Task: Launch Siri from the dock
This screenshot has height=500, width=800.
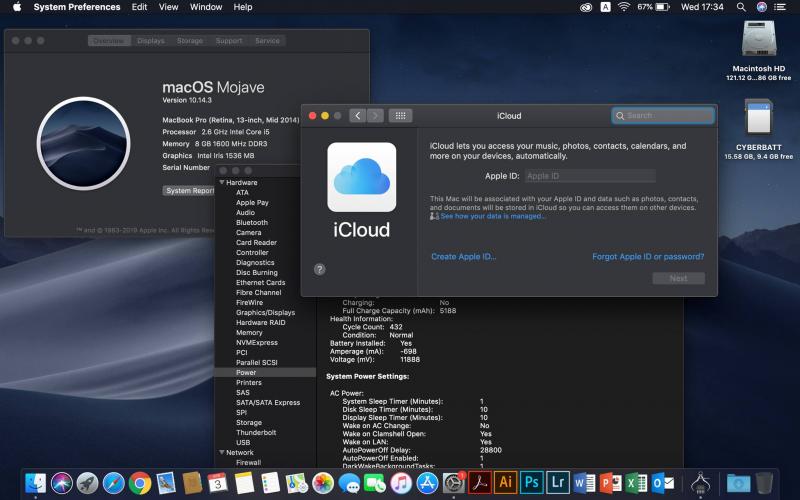Action: (x=61, y=483)
